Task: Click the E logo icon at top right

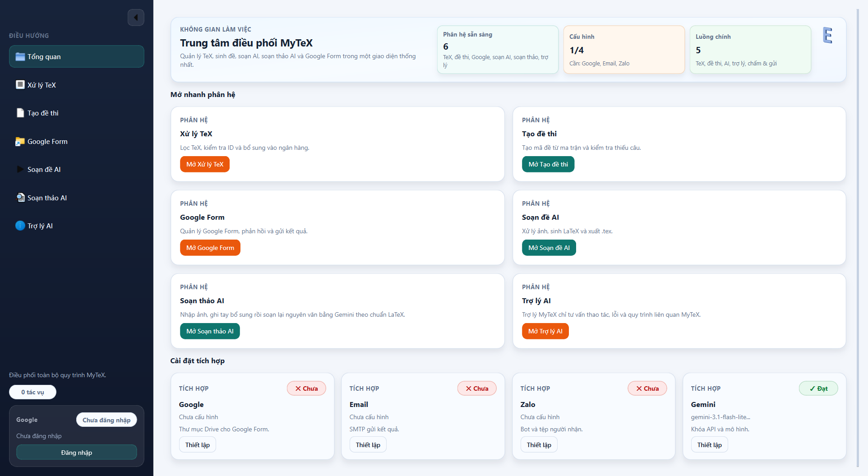Action: click(827, 35)
